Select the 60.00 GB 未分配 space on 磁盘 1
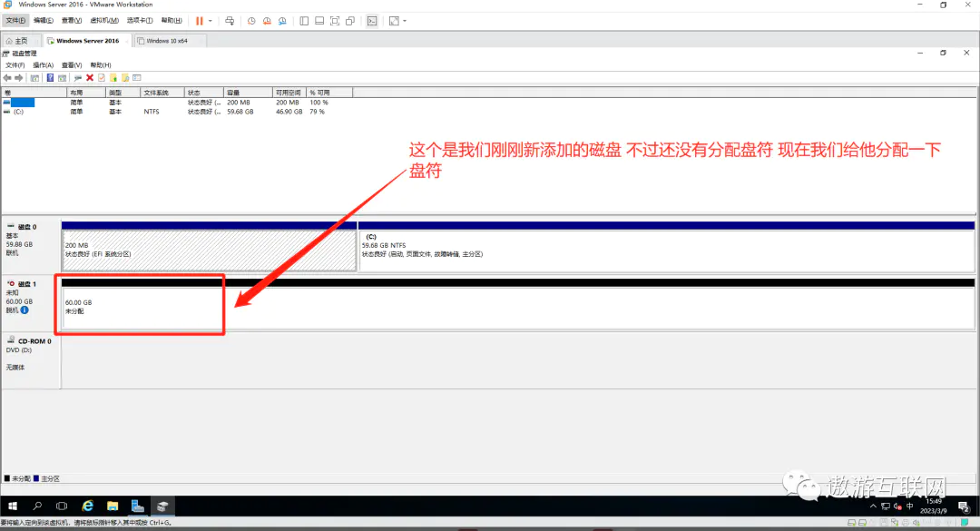The width and height of the screenshot is (980, 531). point(518,307)
